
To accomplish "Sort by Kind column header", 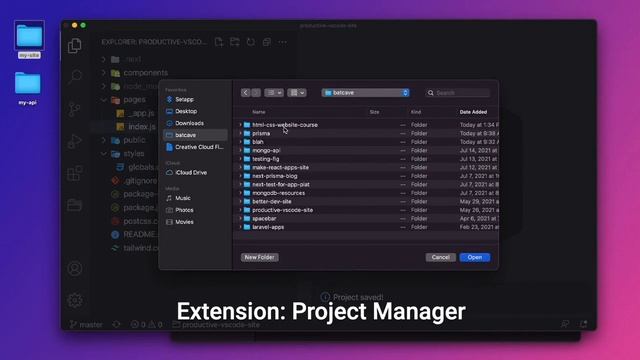I will click(416, 112).
